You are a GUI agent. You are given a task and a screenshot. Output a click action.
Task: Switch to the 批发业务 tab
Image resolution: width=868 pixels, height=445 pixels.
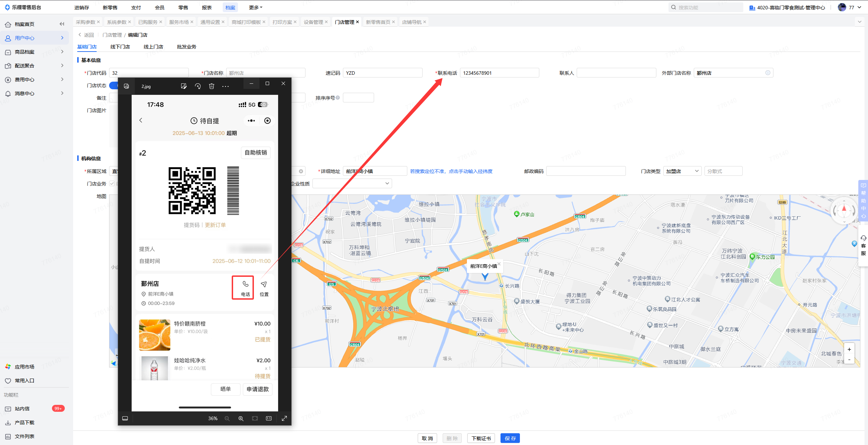pyautogui.click(x=187, y=47)
